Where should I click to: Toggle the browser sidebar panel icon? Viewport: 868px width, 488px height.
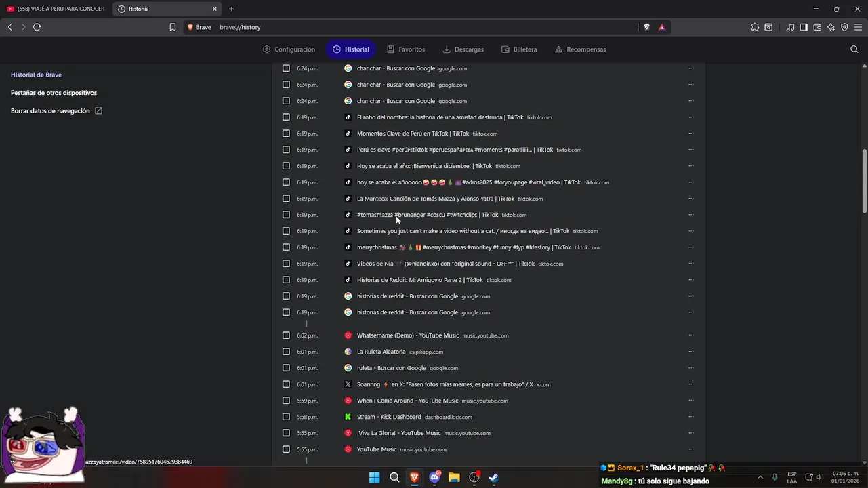(x=804, y=27)
